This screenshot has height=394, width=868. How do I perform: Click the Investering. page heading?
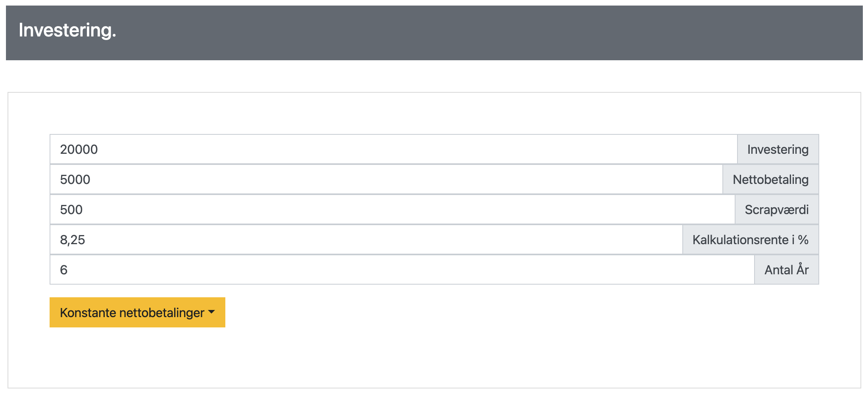click(67, 31)
